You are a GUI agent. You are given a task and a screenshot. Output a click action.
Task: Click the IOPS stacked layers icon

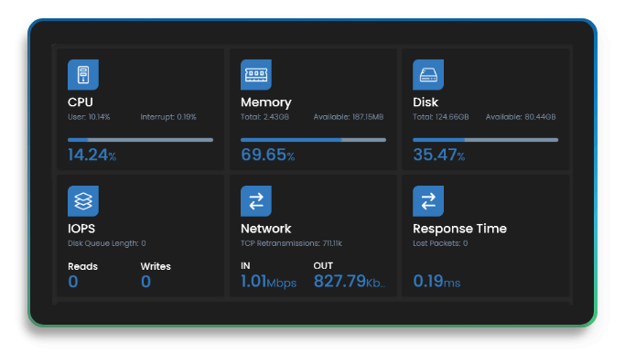[x=83, y=201]
